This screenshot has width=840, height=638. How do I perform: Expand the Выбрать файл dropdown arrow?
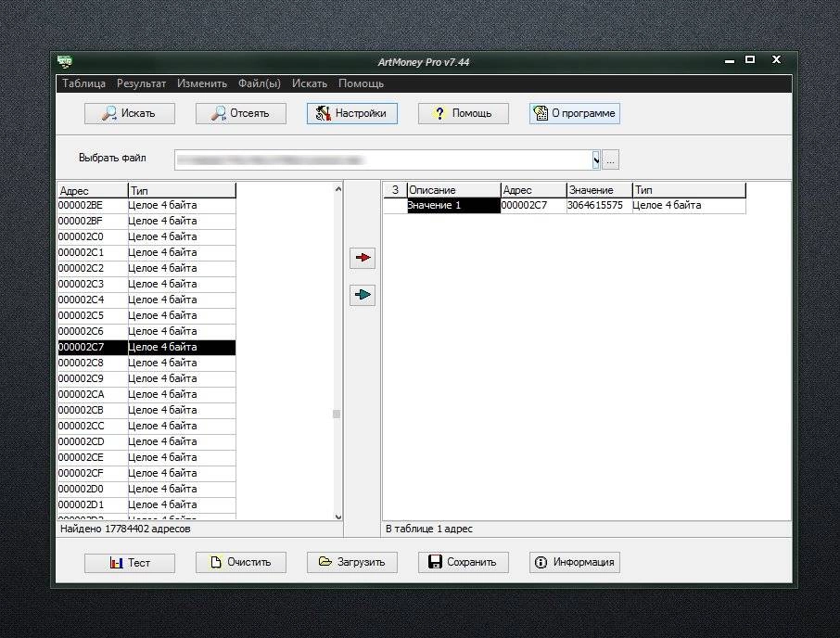pos(596,159)
